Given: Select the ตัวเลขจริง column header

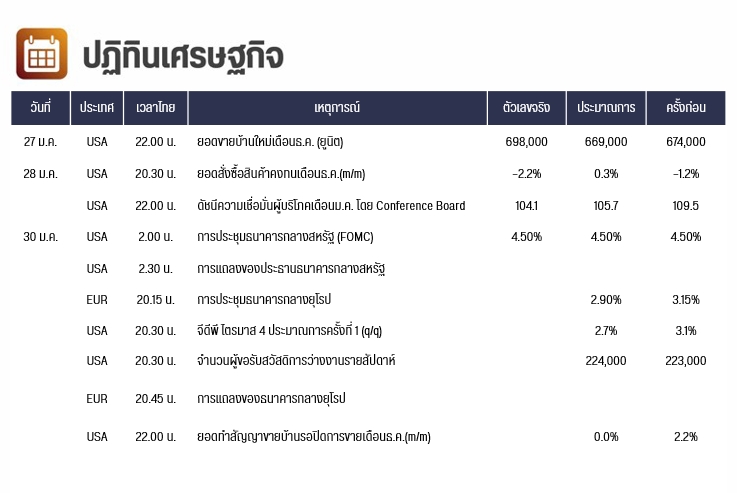Looking at the screenshot, I should 526,108.
